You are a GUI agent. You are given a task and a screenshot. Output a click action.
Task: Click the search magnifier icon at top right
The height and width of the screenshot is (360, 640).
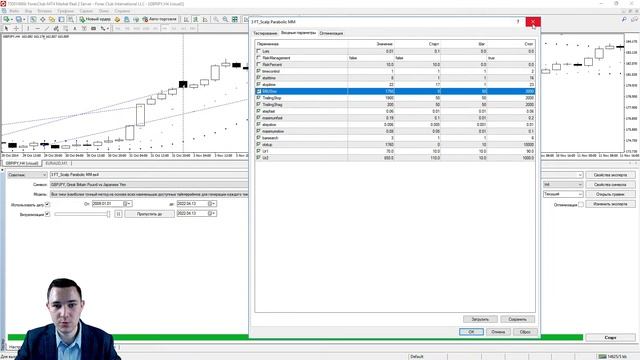[624, 19]
